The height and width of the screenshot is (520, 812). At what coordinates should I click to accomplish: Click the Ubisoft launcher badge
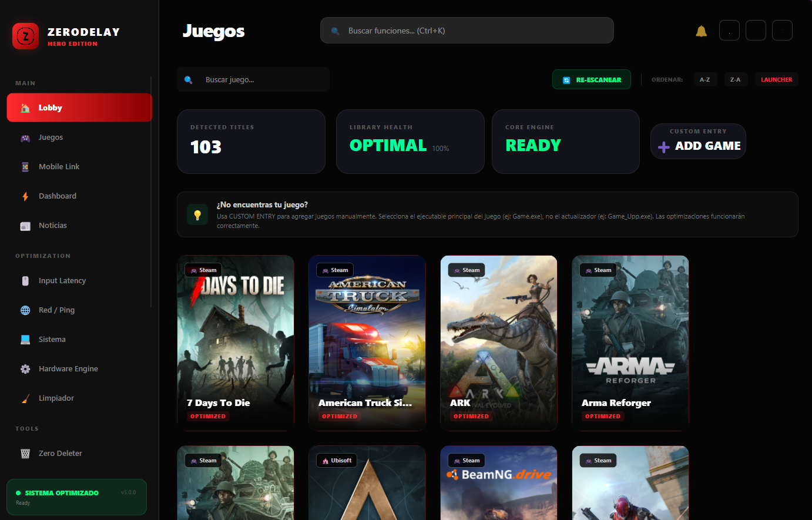click(x=337, y=461)
